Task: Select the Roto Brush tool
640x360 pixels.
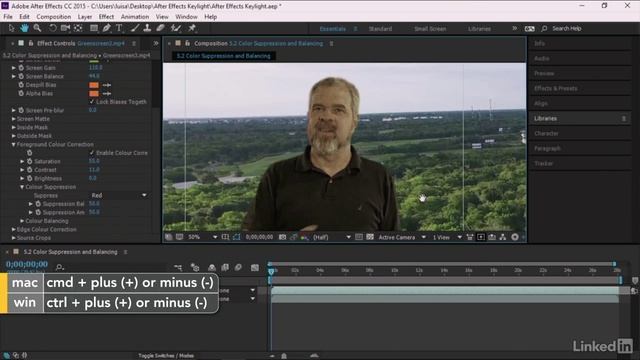Action: click(176, 28)
